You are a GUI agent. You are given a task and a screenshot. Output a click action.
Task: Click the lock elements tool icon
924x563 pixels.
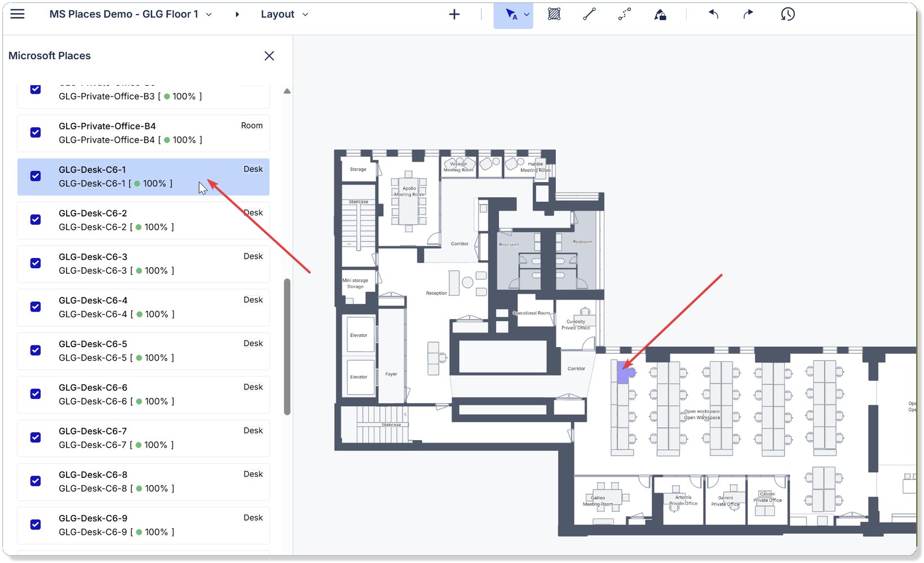(x=660, y=15)
